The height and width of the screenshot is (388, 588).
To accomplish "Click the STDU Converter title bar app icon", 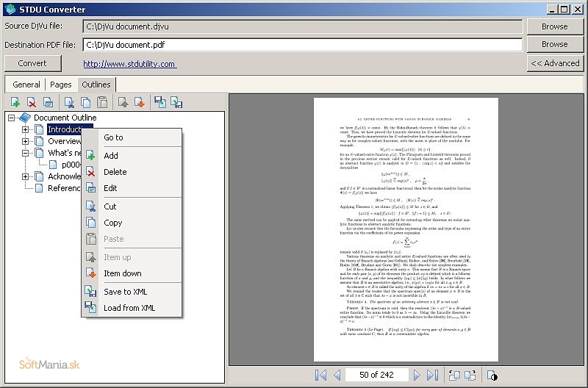I will (x=11, y=9).
